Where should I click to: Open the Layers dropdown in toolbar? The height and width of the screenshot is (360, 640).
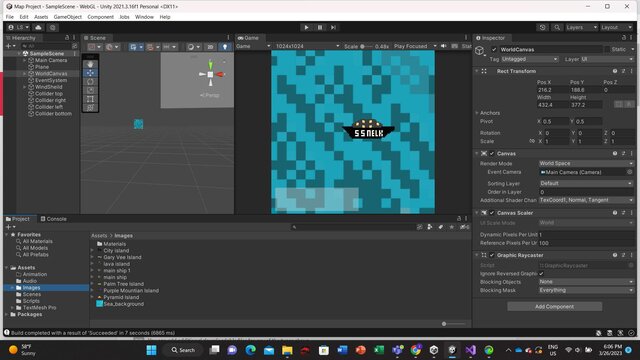[581, 27]
